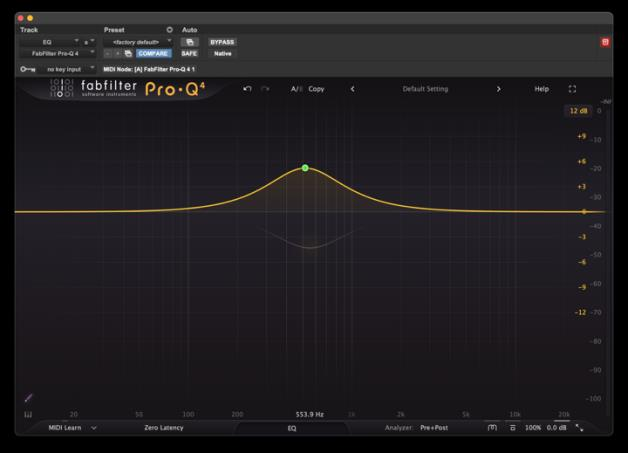Screen dimensions: 628x453
Task: Select the EQ tab in bottom bar
Action: point(292,428)
